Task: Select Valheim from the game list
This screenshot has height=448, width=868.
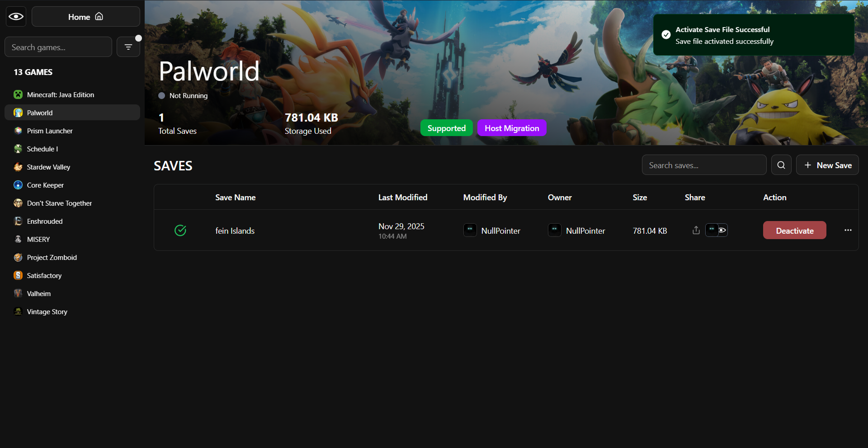Action: coord(72,293)
